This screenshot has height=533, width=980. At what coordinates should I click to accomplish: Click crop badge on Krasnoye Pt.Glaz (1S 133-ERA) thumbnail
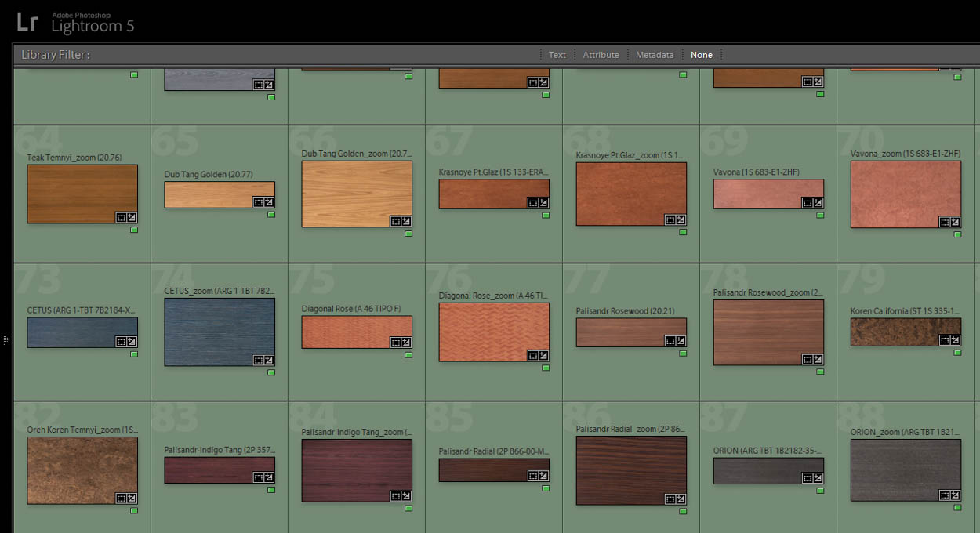(532, 202)
